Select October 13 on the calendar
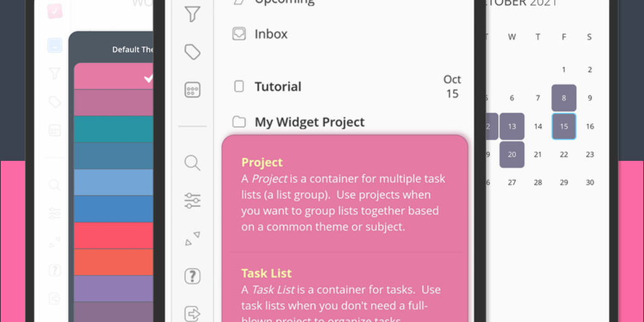 [512, 126]
